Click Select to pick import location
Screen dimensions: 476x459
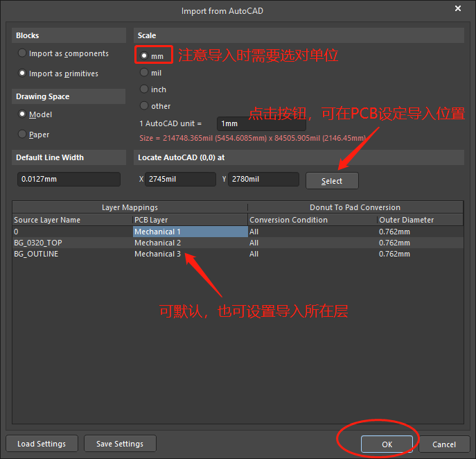click(332, 181)
